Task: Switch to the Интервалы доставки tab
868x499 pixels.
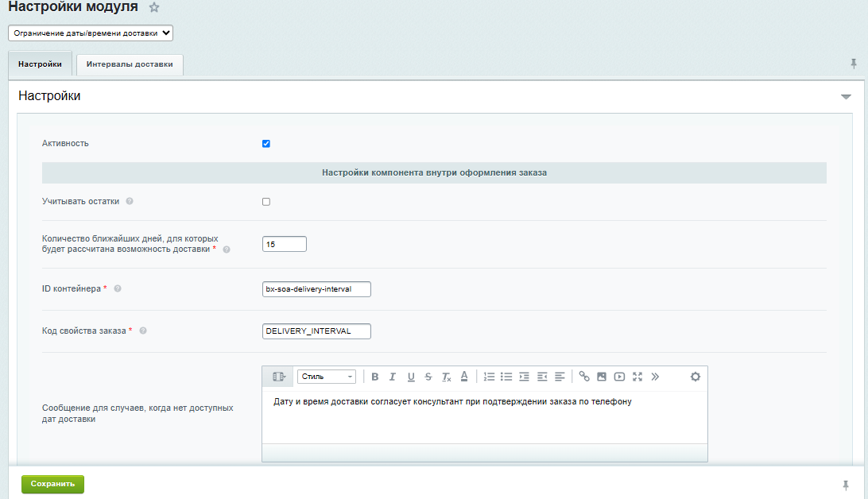Action: pos(130,64)
